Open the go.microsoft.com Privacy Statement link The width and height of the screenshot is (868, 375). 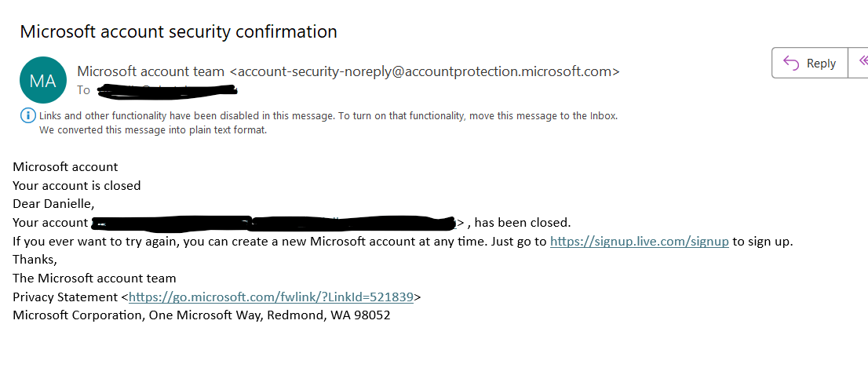pos(271,297)
